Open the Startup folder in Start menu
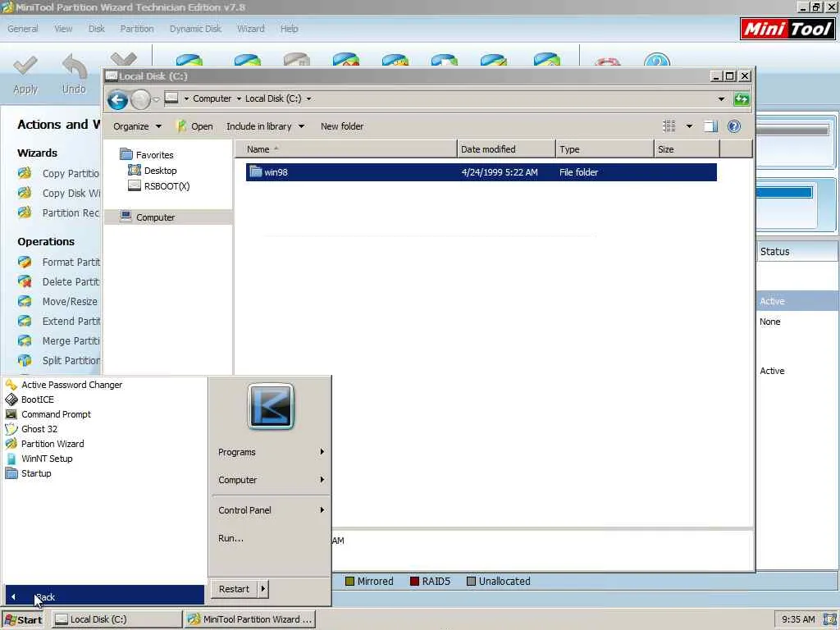Image resolution: width=840 pixels, height=630 pixels. coord(36,473)
